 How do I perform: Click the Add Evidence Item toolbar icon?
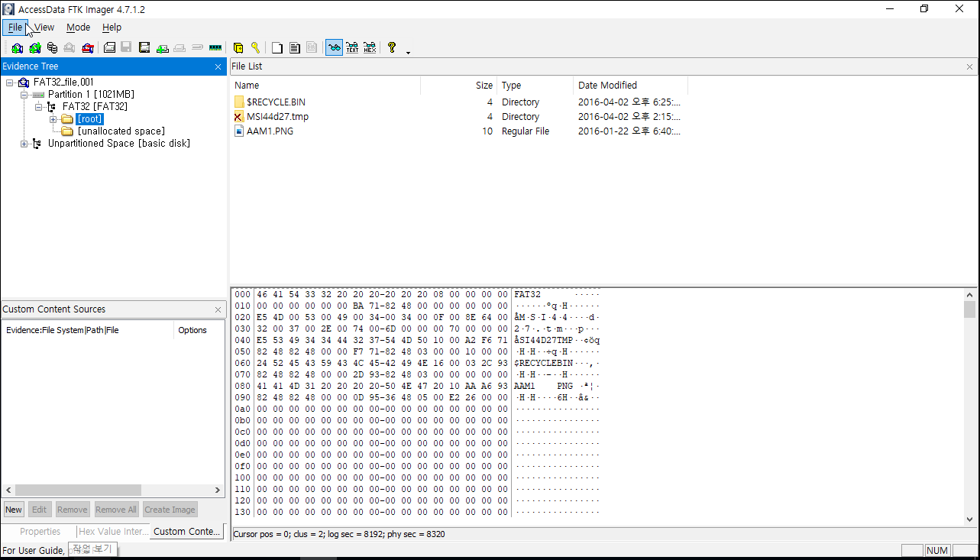pos(17,47)
